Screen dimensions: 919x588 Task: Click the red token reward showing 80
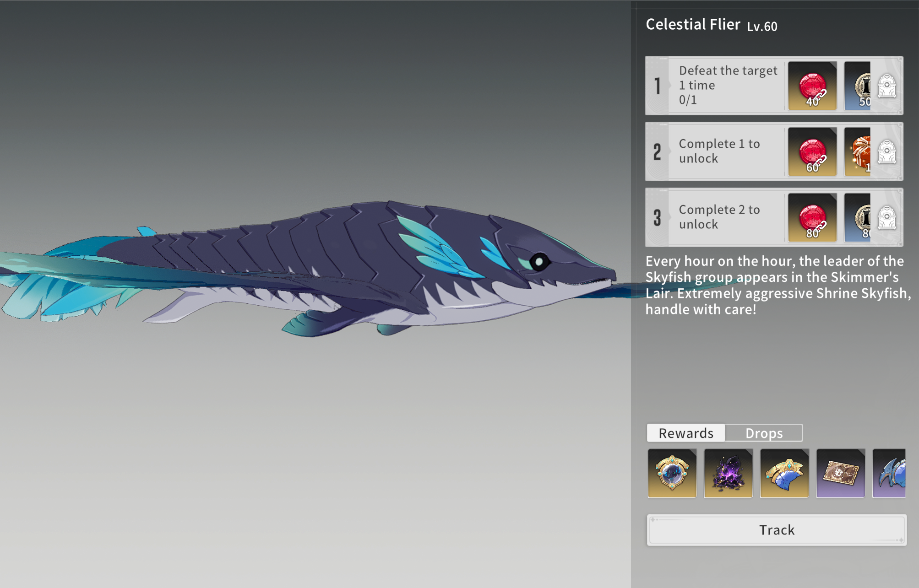[x=812, y=217]
